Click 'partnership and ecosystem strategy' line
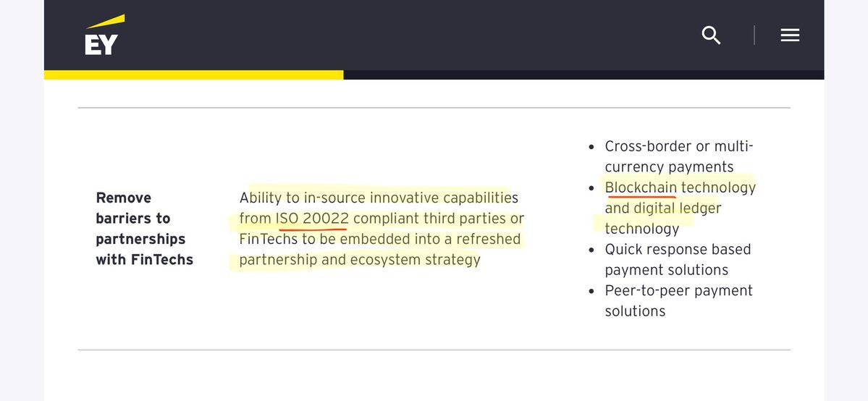Screen dimensions: 868x401 (x=360, y=261)
